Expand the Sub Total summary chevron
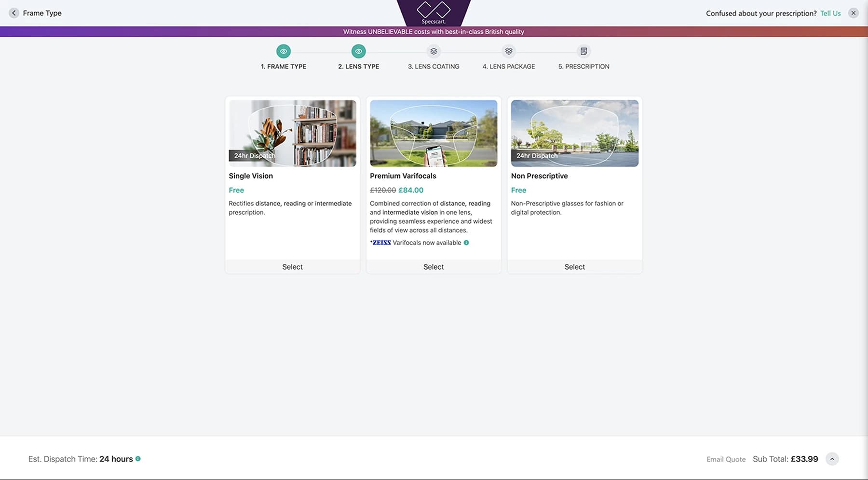This screenshot has height=480, width=868. point(832,459)
